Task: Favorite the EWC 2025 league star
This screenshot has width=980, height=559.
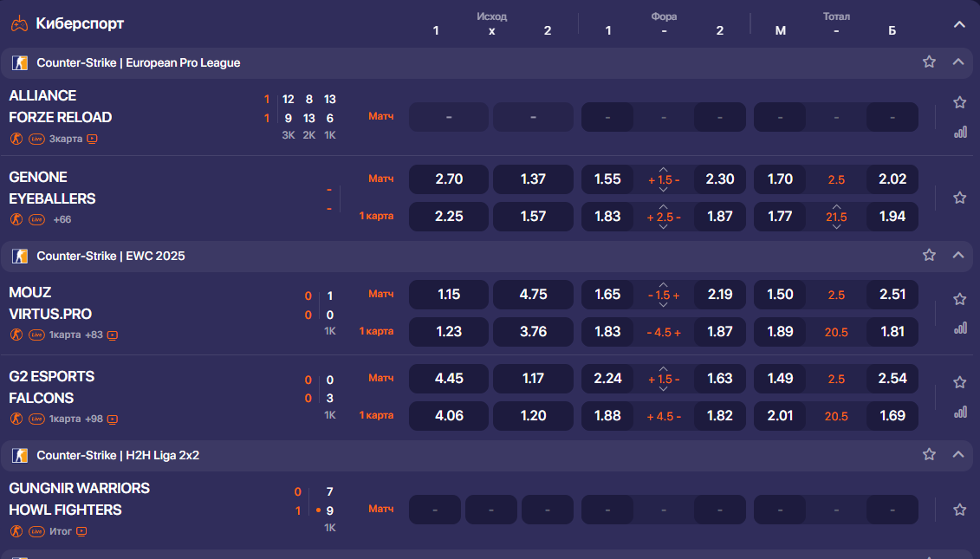Action: pyautogui.click(x=929, y=255)
